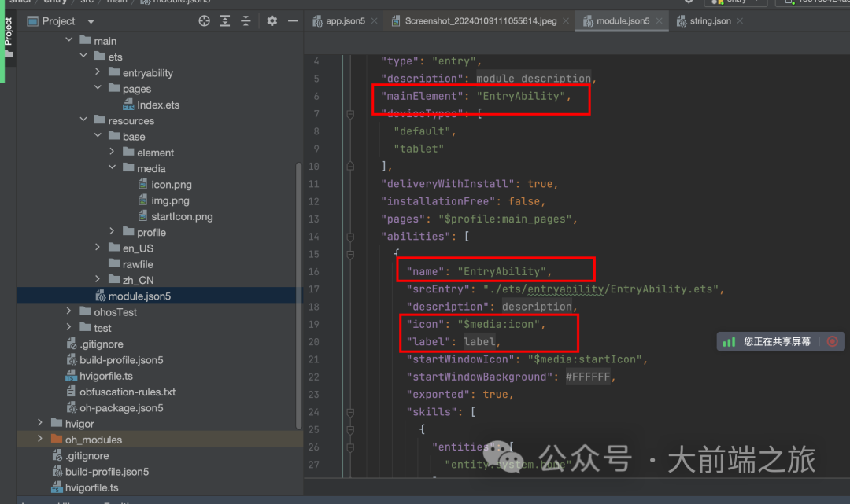Stop screen sharing with red record button

(833, 341)
